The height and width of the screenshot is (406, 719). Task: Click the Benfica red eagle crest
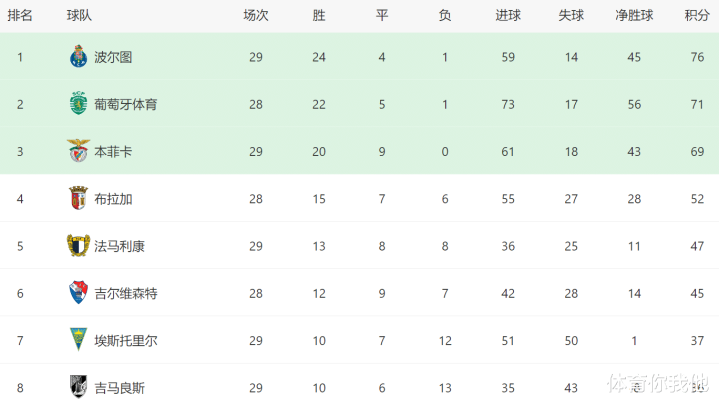tap(78, 151)
